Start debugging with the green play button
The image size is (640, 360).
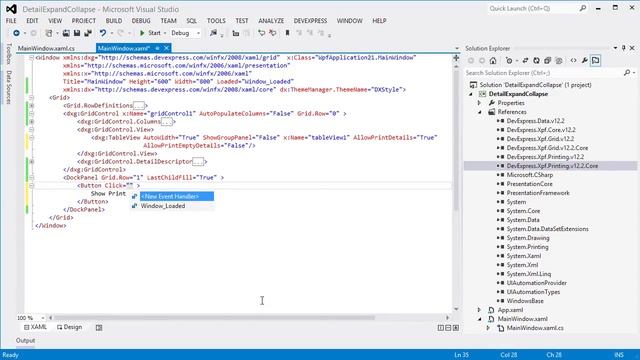(x=142, y=33)
